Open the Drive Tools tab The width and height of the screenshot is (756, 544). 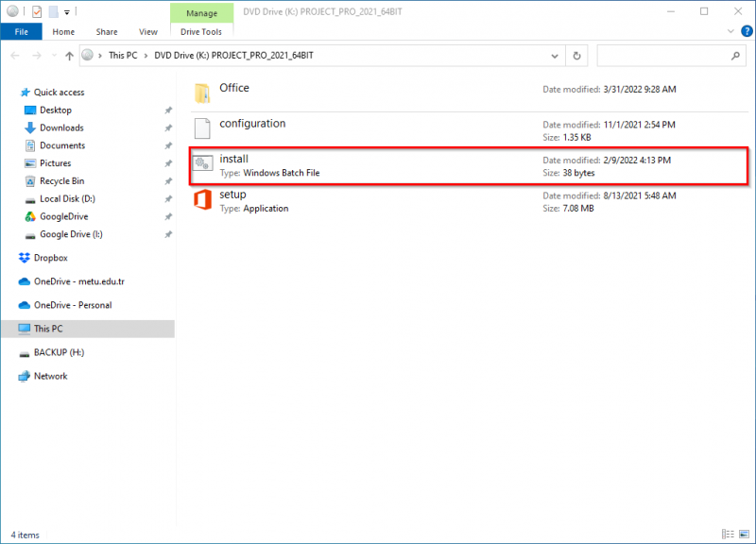(201, 32)
